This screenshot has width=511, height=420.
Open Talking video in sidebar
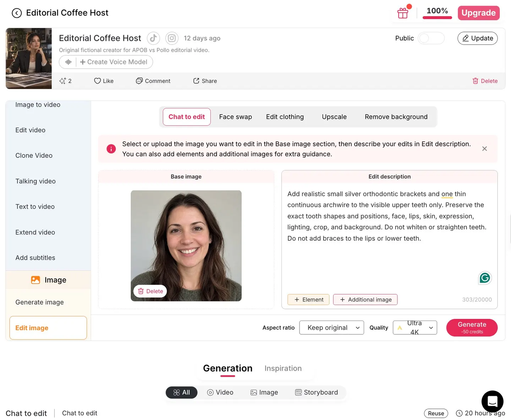click(35, 181)
